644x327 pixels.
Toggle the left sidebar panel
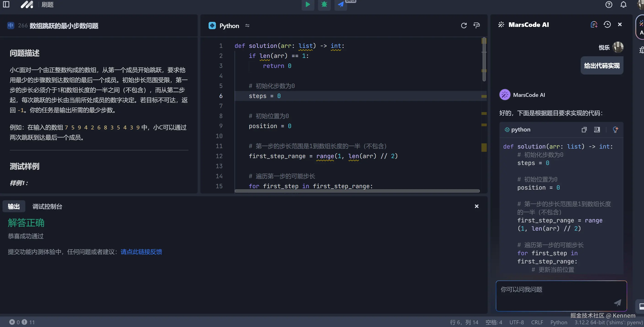pos(6,5)
